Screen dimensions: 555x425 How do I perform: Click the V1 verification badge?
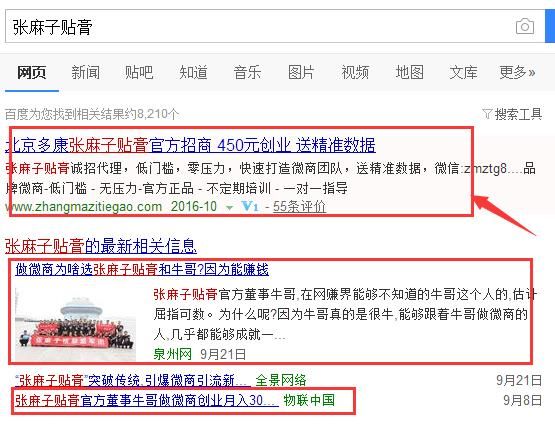(250, 206)
